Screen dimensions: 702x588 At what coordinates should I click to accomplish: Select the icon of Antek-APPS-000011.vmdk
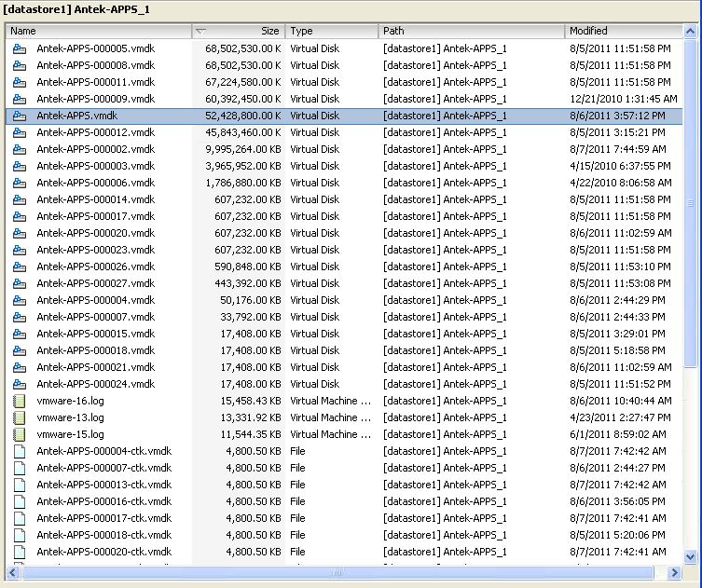click(x=20, y=82)
